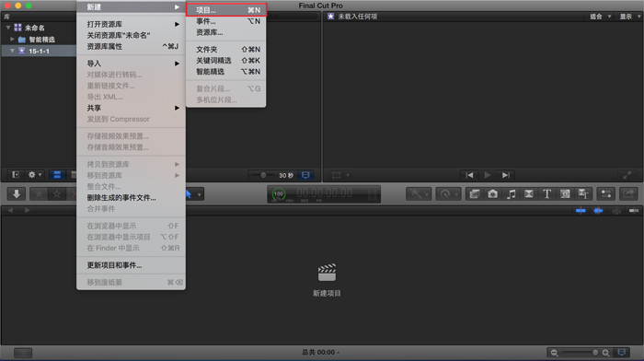The height and width of the screenshot is (361, 644).
Task: Adjust the timeline zoom slider
Action: [581, 353]
